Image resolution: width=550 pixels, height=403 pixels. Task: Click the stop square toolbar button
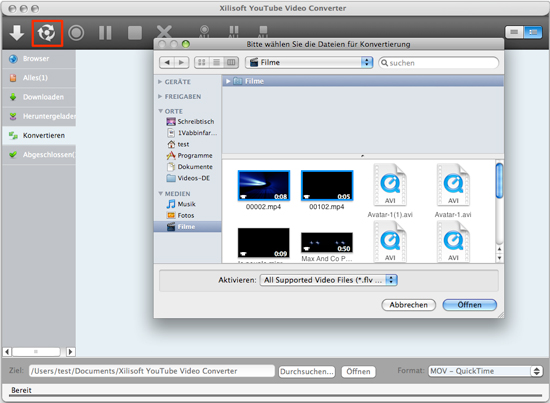click(135, 33)
